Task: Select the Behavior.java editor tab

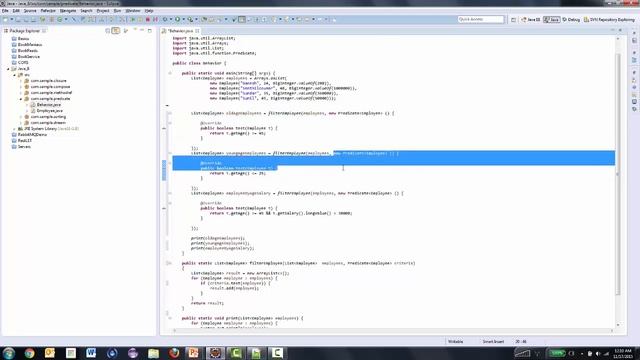Action: [181, 31]
